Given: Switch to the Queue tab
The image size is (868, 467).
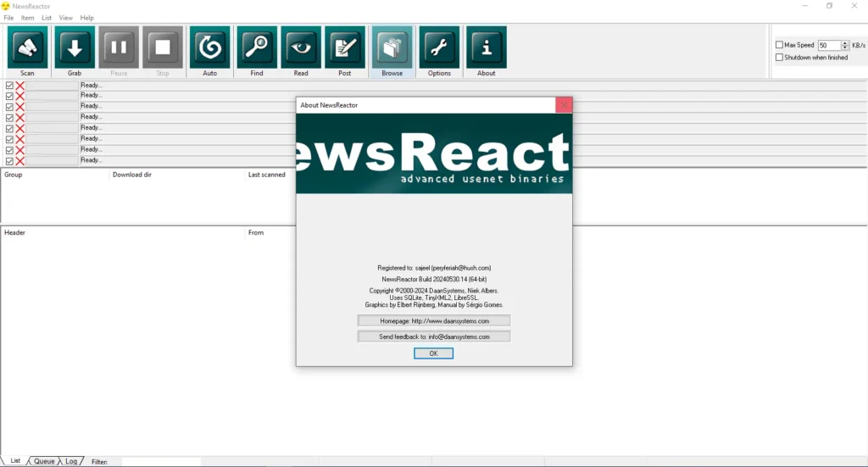Looking at the screenshot, I should (44, 461).
